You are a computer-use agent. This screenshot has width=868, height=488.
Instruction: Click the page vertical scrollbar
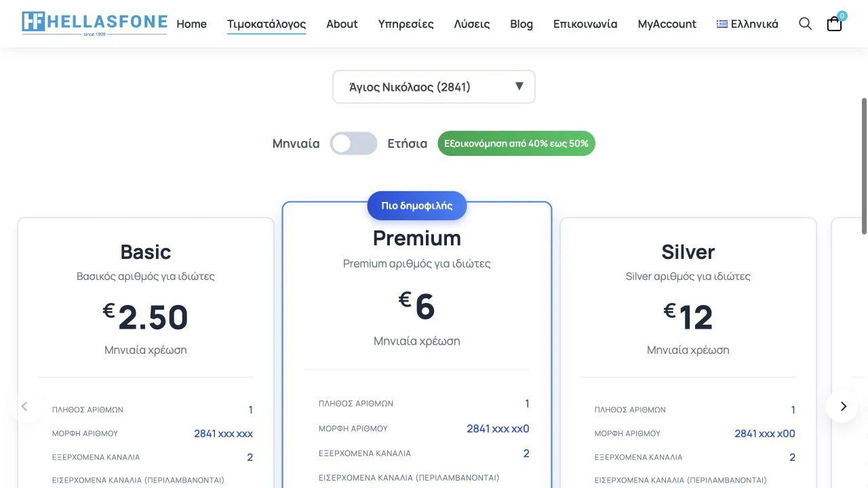[x=864, y=166]
